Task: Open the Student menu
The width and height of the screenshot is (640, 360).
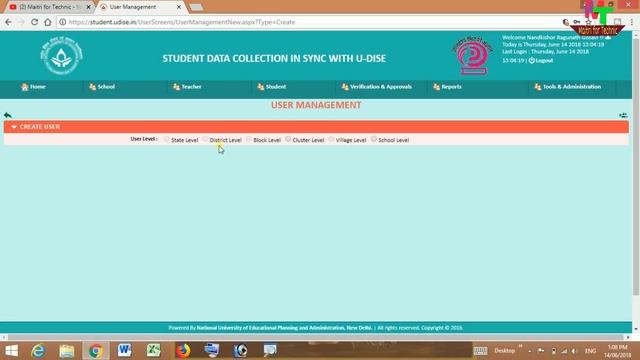Action: [271, 87]
